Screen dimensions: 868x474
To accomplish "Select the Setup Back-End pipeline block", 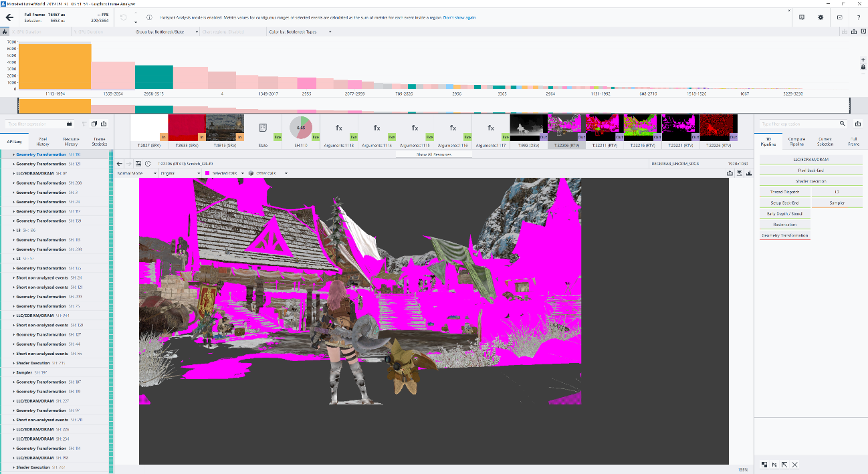I will [785, 203].
